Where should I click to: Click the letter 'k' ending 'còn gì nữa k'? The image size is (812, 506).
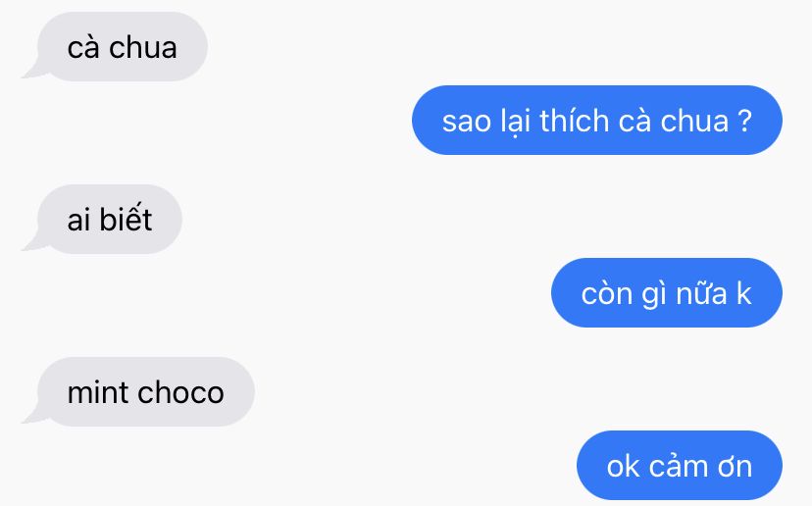point(743,293)
